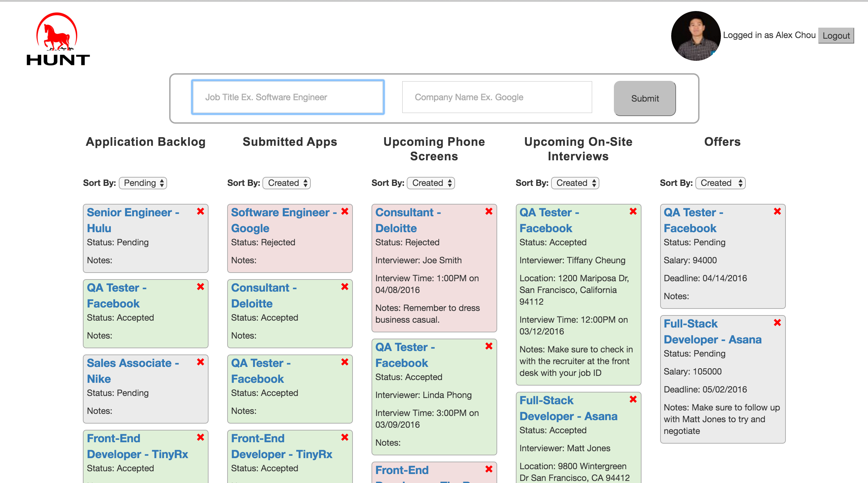Screen dimensions: 868x483
Task: Open the Submitted Apps sort by dropdown
Action: 287,183
